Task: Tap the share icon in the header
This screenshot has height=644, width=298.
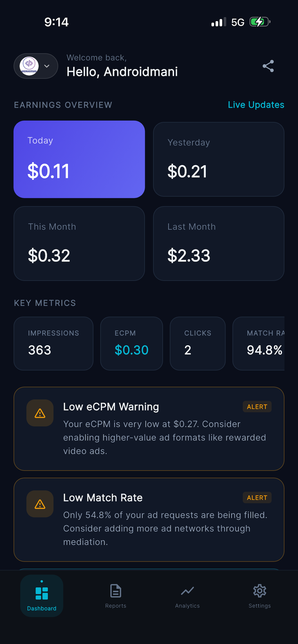Action: [x=268, y=66]
